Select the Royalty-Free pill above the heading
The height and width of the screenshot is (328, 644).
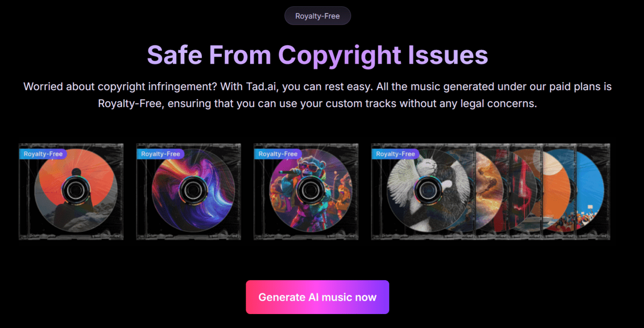pos(318,16)
